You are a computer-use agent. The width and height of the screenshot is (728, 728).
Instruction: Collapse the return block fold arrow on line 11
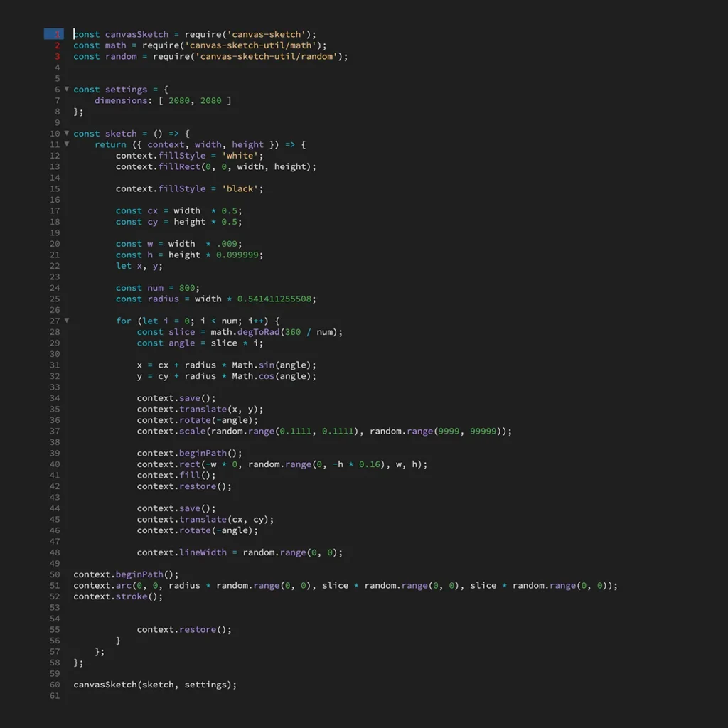[x=66, y=144]
